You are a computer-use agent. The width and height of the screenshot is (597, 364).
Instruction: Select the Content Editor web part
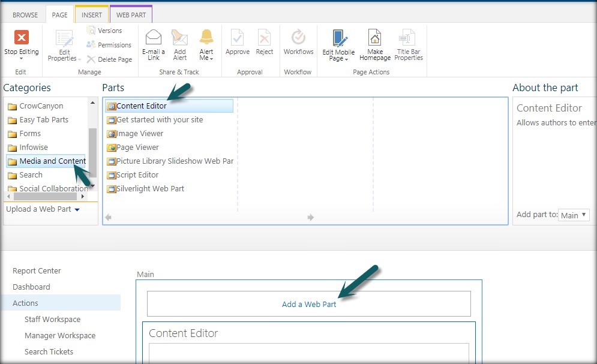169,106
